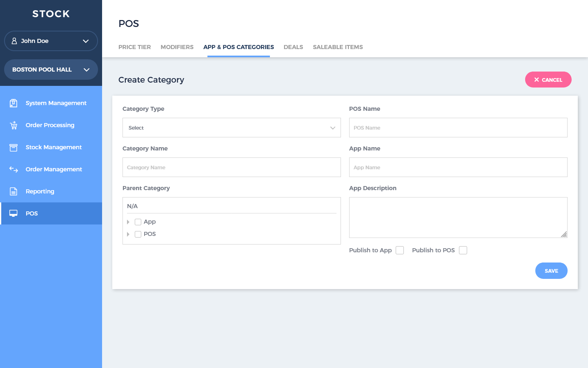588x368 pixels.
Task: Enable the Publish to App checkbox
Action: (400, 250)
